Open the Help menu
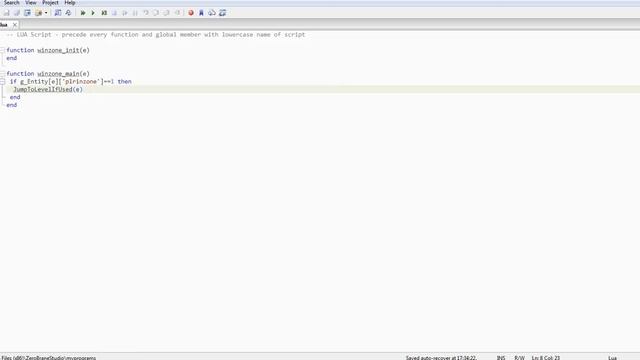The image size is (640, 360). click(x=70, y=2)
